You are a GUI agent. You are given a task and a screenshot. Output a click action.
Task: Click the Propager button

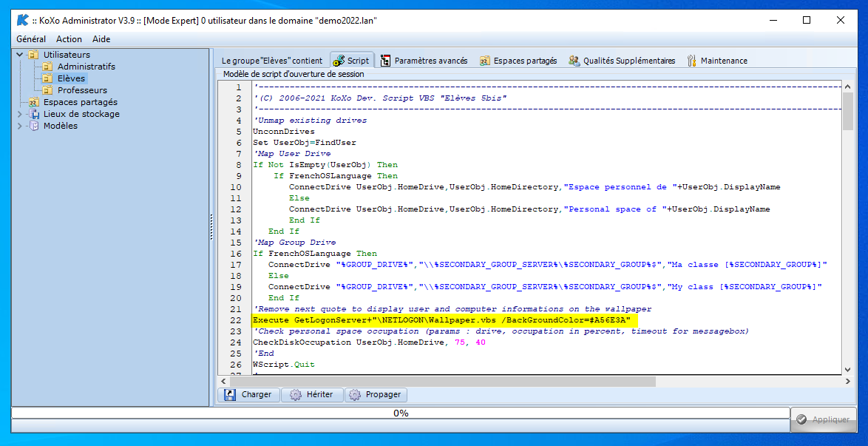click(376, 394)
